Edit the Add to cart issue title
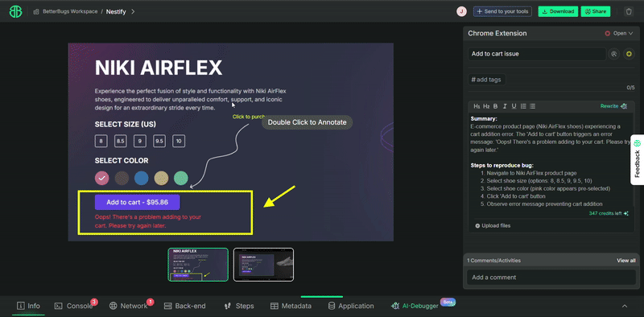The image size is (644, 317). click(x=537, y=54)
